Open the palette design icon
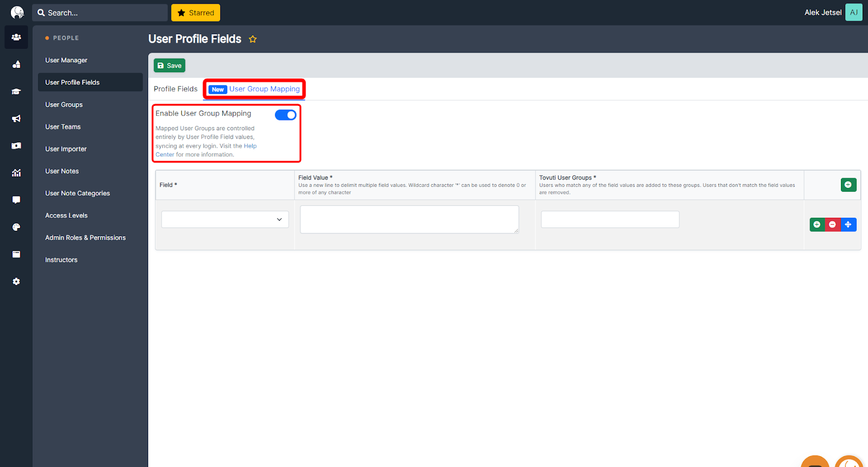 16,227
